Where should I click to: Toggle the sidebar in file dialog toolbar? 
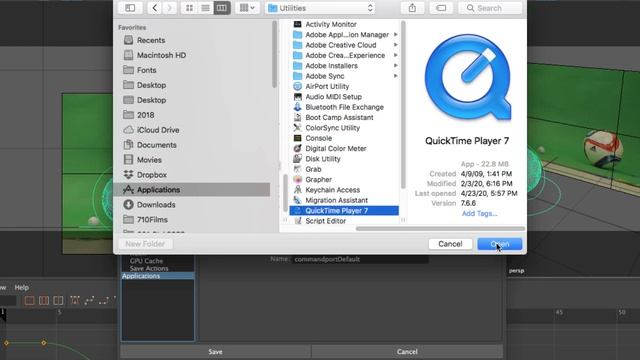(x=130, y=8)
